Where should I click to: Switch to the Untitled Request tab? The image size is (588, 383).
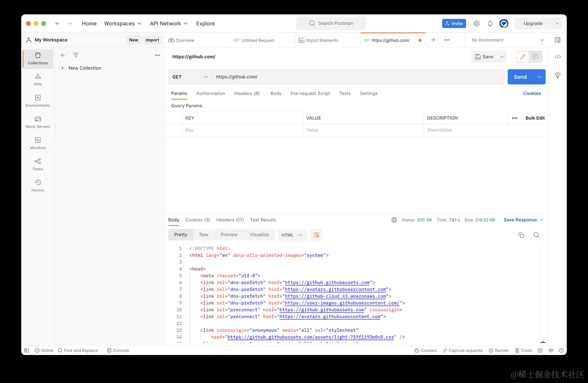[x=258, y=40]
